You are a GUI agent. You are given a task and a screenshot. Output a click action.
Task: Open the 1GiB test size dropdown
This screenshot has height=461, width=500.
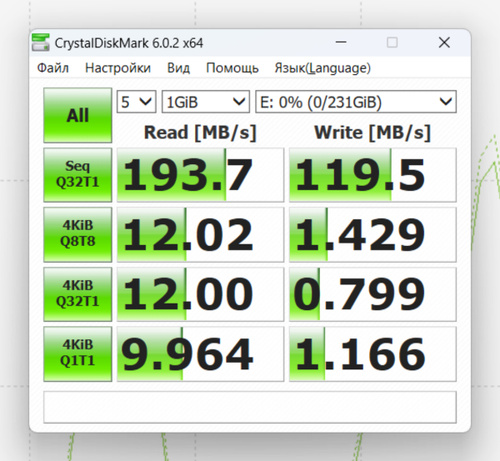206,102
